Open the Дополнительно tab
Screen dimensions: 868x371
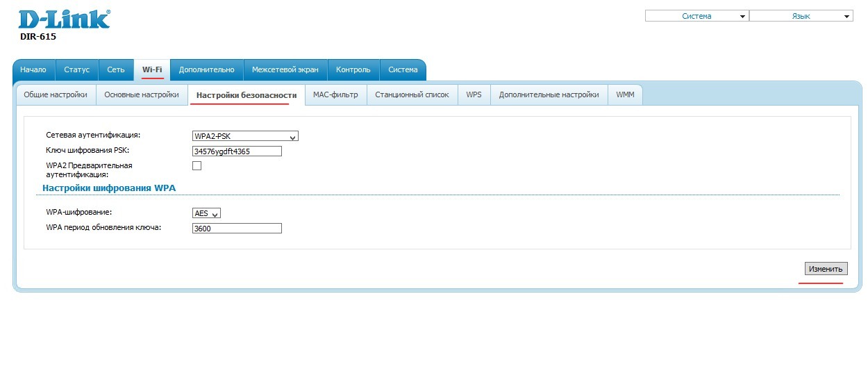pos(207,70)
